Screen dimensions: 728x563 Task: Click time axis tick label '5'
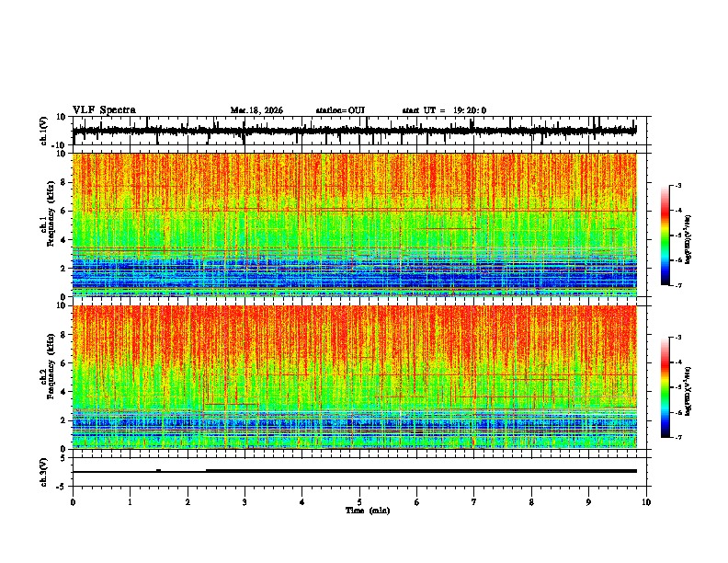[x=359, y=502]
